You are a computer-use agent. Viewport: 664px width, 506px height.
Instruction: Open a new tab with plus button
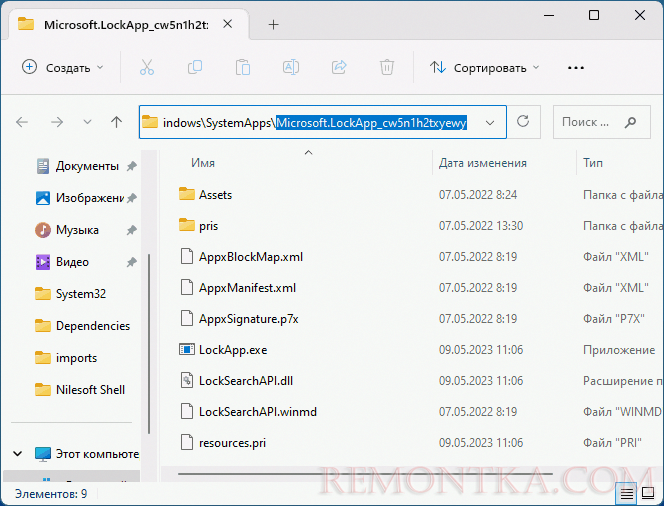click(274, 25)
